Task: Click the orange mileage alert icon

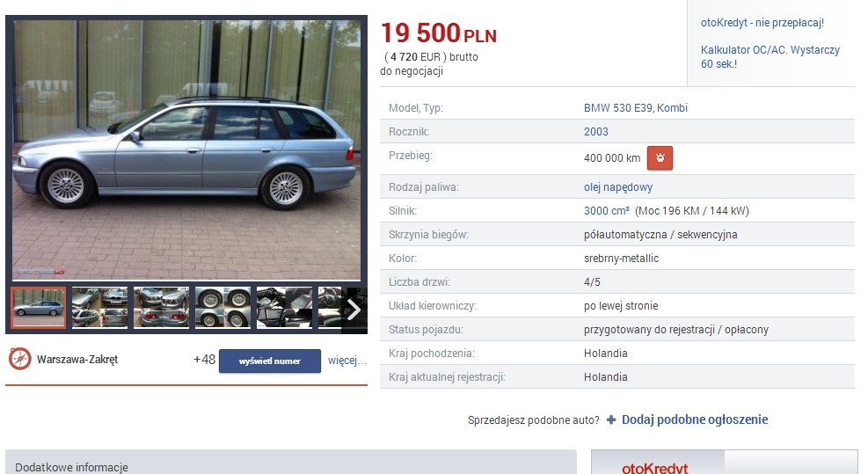Action: [x=660, y=157]
